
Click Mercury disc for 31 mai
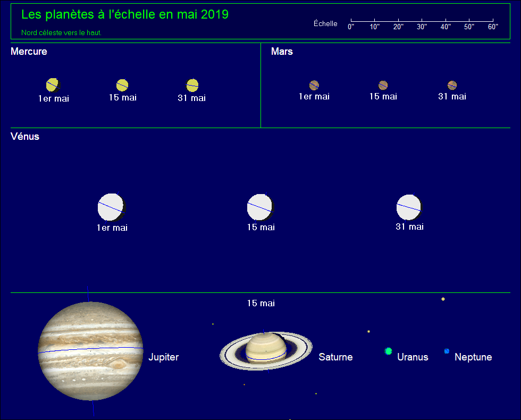pyautogui.click(x=192, y=86)
